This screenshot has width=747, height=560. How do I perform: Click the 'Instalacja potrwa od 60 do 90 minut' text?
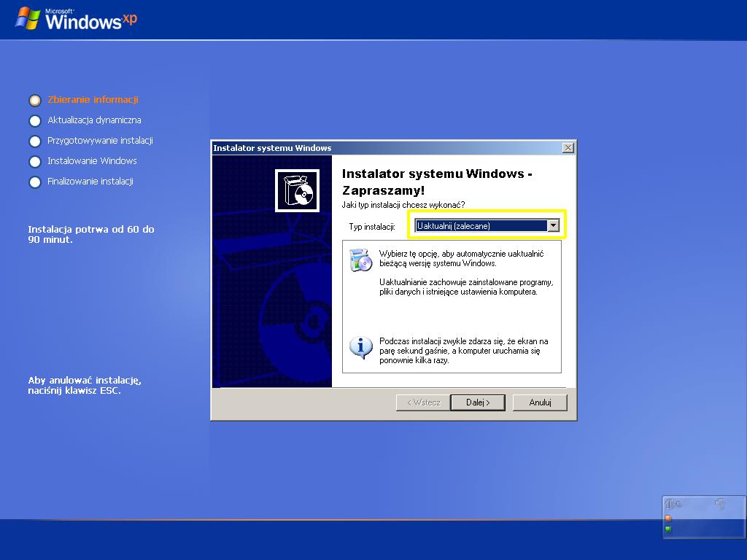91,234
